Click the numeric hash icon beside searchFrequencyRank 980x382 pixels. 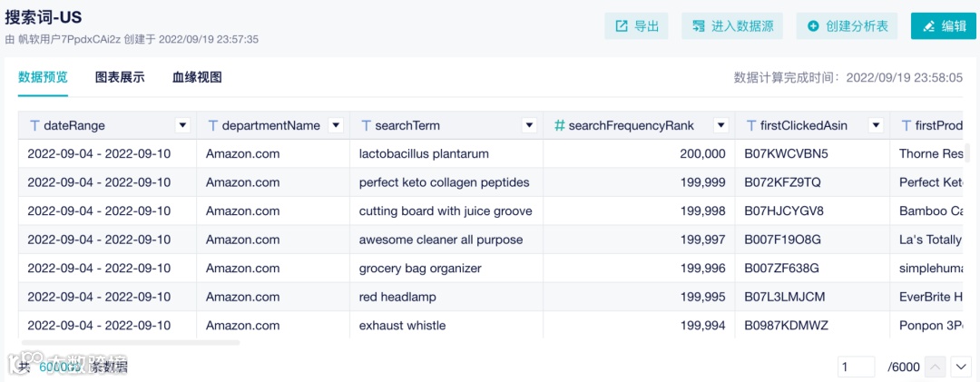click(x=560, y=125)
